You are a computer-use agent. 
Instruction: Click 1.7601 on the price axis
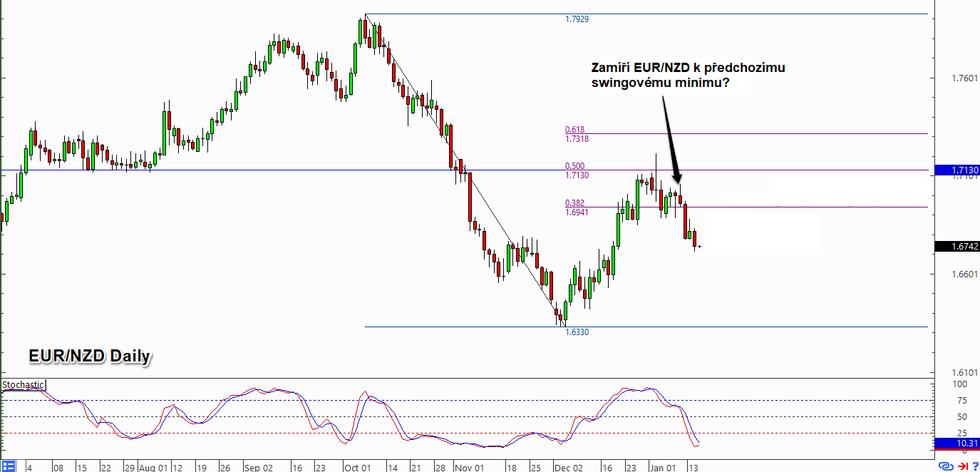tap(964, 78)
